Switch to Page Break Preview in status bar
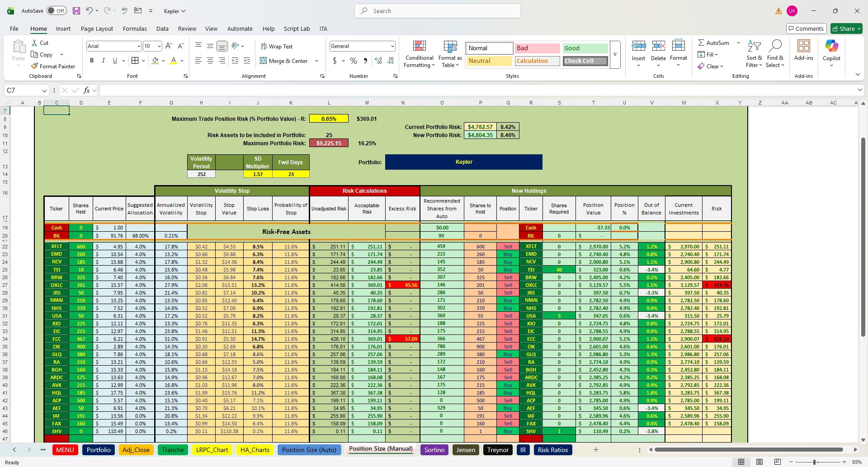The height and width of the screenshot is (467, 868). click(777, 462)
